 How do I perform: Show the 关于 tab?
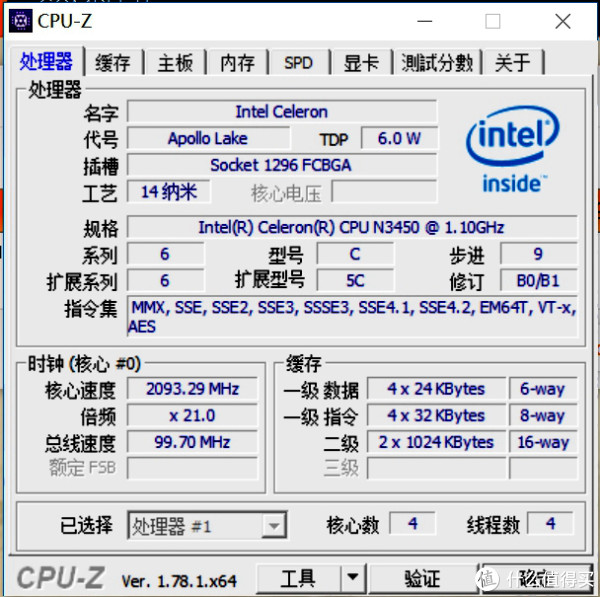pos(513,62)
